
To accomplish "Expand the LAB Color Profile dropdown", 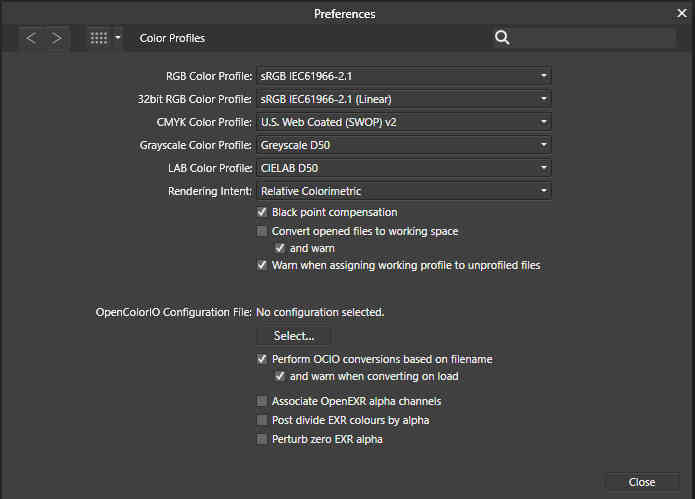I will (x=404, y=168).
